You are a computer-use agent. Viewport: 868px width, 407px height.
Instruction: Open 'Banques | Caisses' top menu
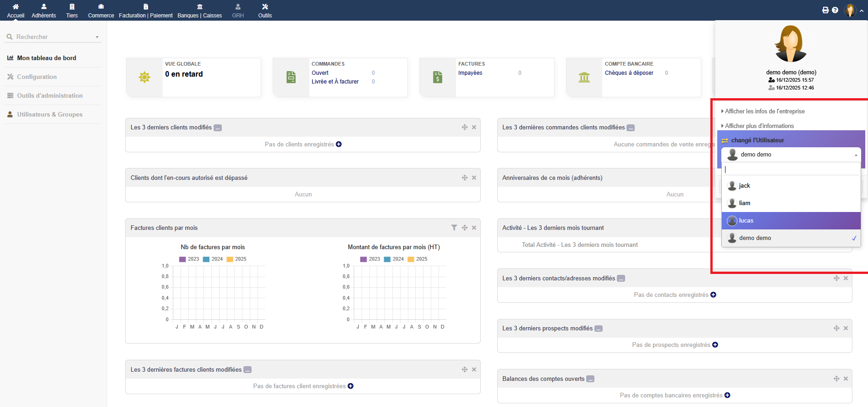(200, 11)
